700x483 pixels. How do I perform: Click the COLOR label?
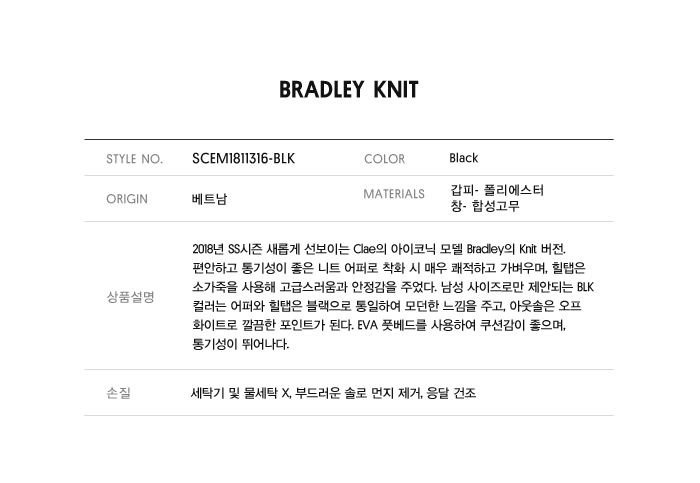(384, 159)
